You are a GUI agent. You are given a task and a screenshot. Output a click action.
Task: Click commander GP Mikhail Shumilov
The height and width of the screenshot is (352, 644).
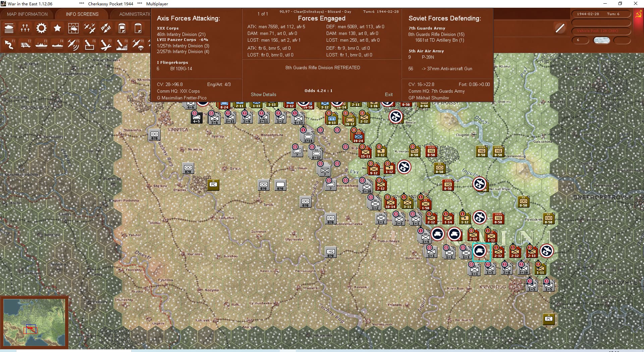(429, 98)
